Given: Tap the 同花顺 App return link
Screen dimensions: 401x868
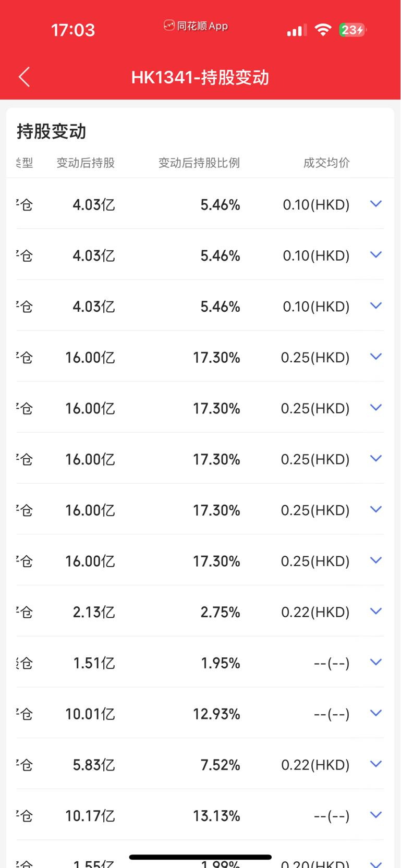Looking at the screenshot, I should (x=196, y=26).
